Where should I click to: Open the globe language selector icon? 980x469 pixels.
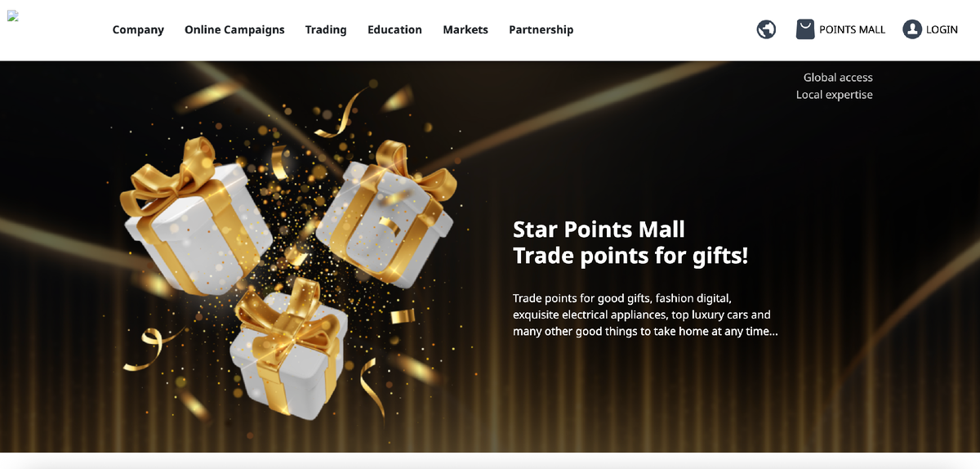pyautogui.click(x=766, y=29)
